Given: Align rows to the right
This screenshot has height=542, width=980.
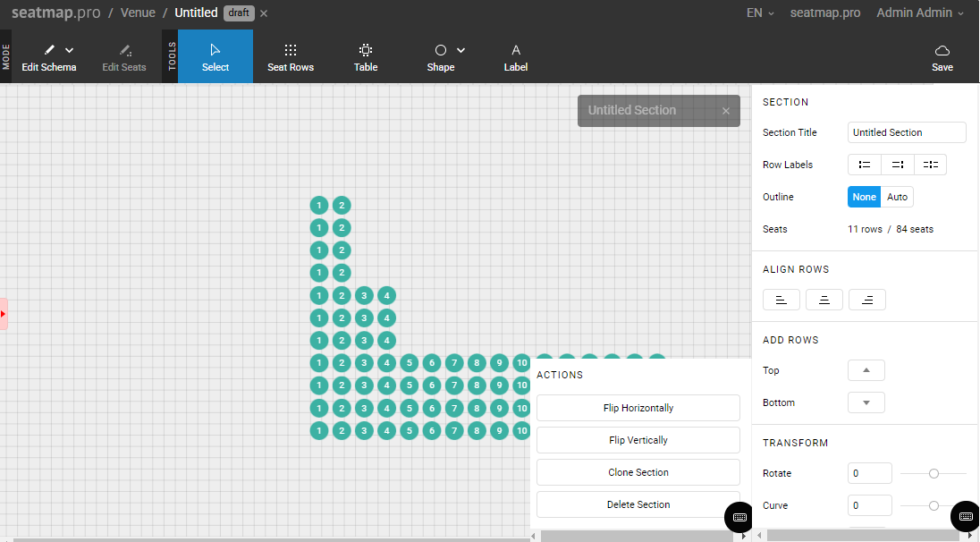Looking at the screenshot, I should coord(866,300).
